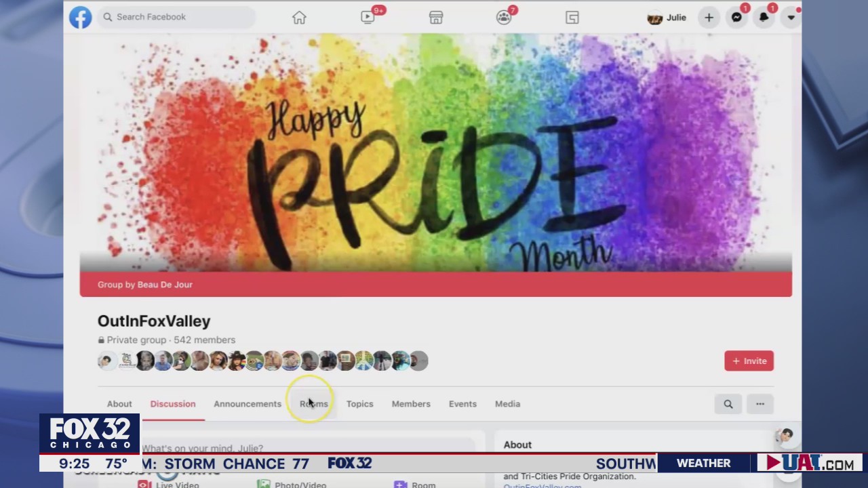868x488 pixels.
Task: Open Facebook Messenger
Action: pos(736,17)
